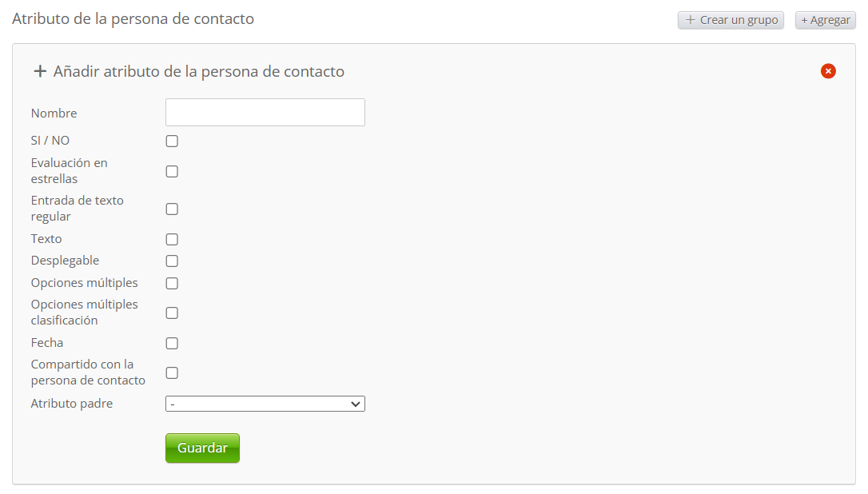Click the 'Añadir atributo de la persona de contacto' heading text

tap(199, 71)
